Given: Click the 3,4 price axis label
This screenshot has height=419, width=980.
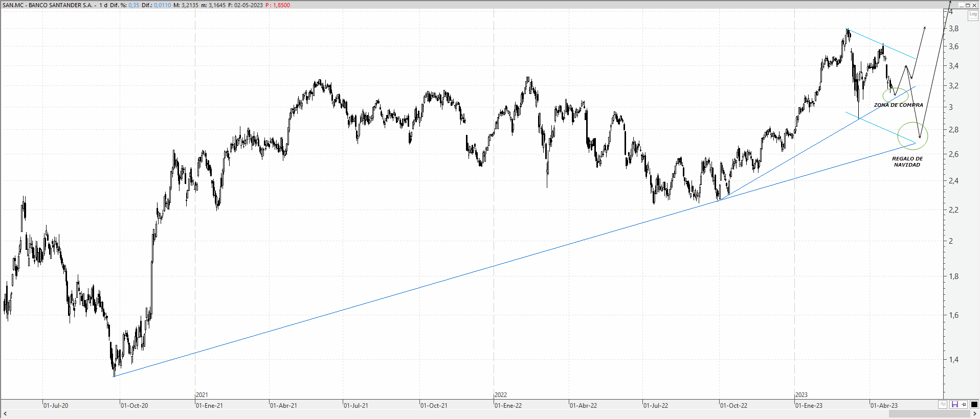Looking at the screenshot, I should (x=953, y=66).
